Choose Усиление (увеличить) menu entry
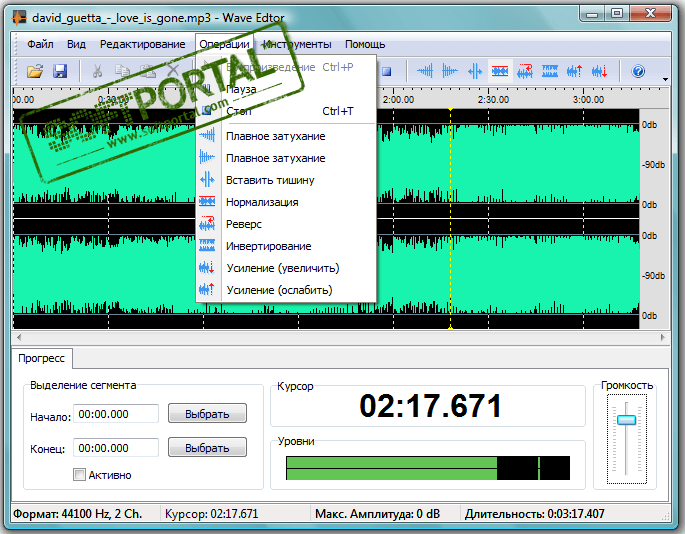Image resolution: width=685 pixels, height=534 pixels. pyautogui.click(x=286, y=268)
